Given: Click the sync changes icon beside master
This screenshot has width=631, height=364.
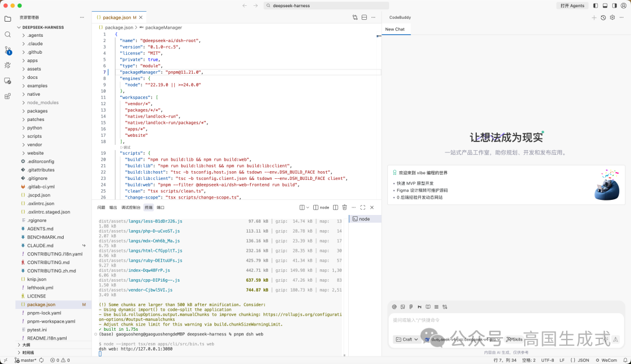Looking at the screenshot, I should click(x=41, y=360).
